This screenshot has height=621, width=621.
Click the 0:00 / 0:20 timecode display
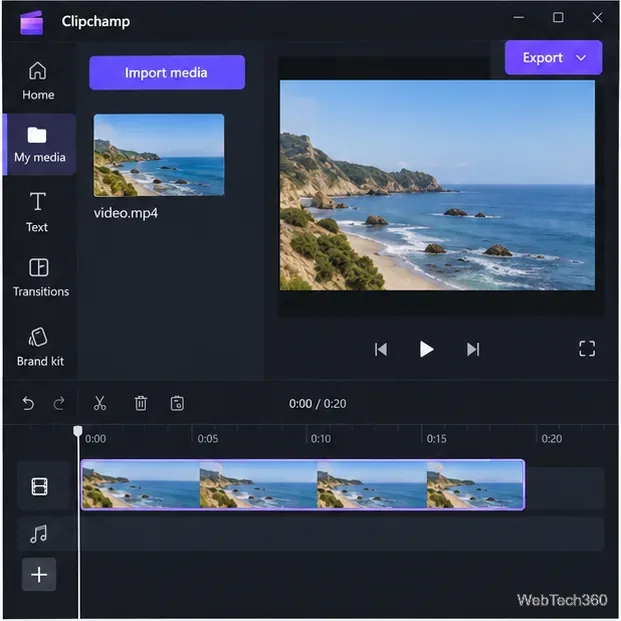318,404
